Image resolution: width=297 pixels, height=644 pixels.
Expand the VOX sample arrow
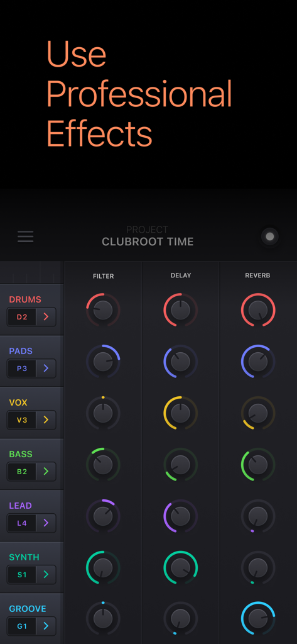click(x=46, y=419)
